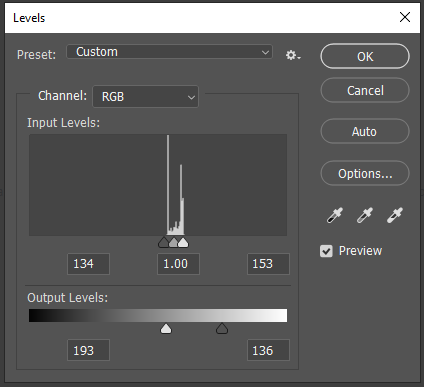
Task: Click the white output levels slider handle
Action: point(166,328)
